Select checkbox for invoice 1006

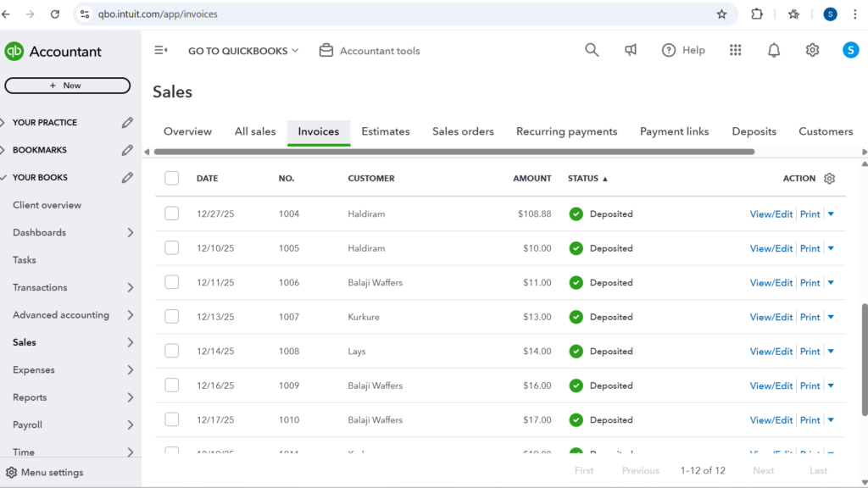point(171,282)
